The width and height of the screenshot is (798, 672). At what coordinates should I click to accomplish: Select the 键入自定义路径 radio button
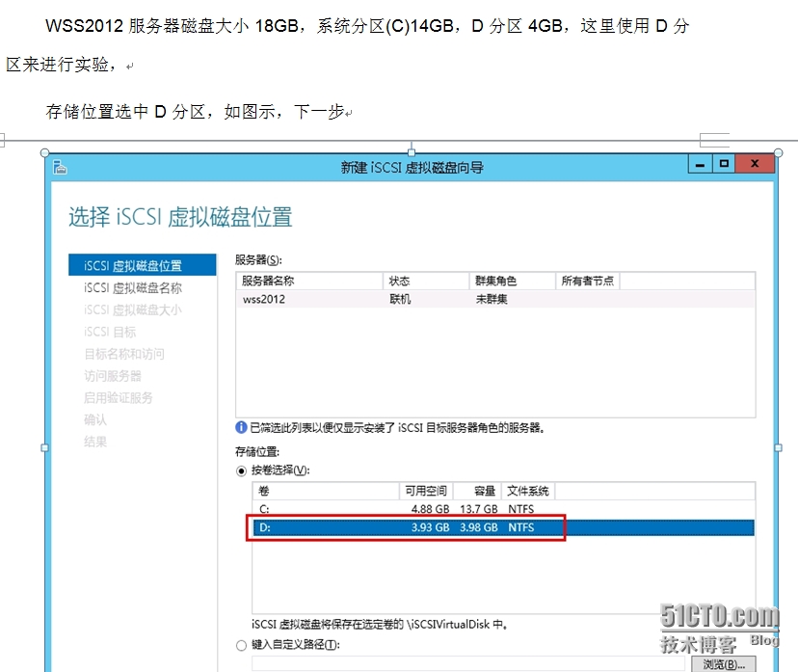coord(241,646)
